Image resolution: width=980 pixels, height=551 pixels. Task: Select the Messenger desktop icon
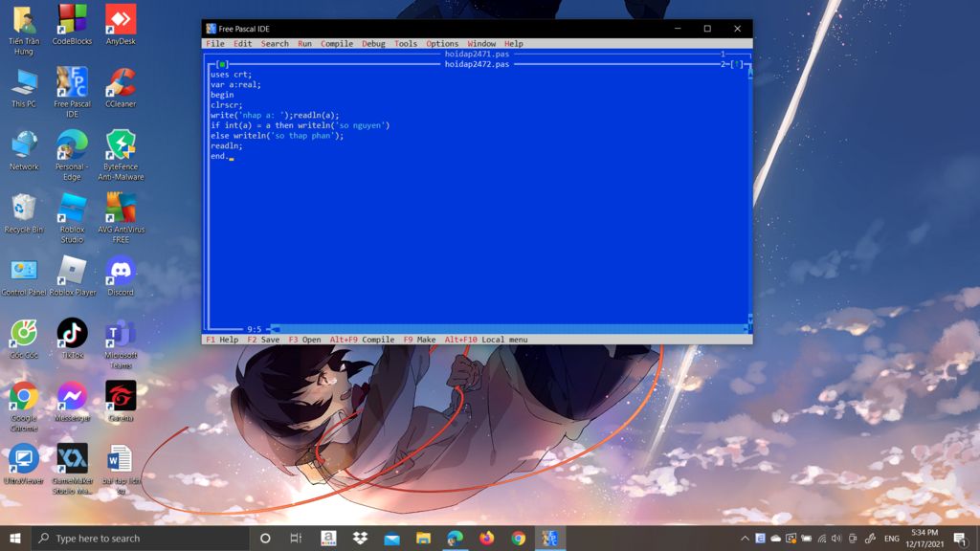pos(72,402)
